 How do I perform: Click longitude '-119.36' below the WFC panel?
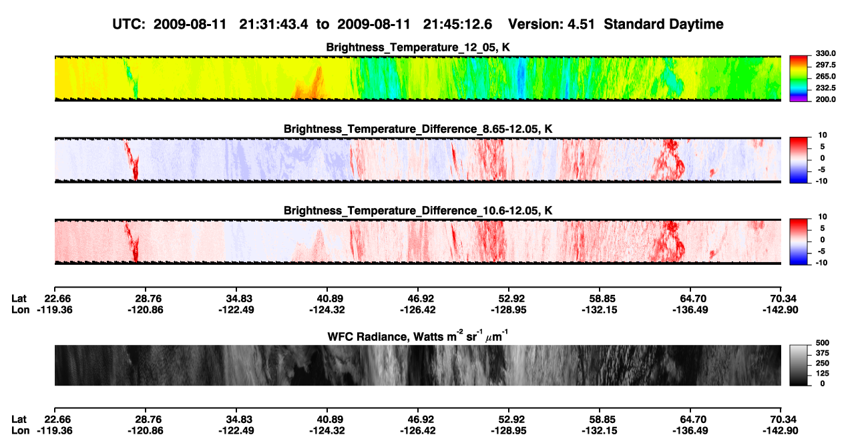click(53, 430)
